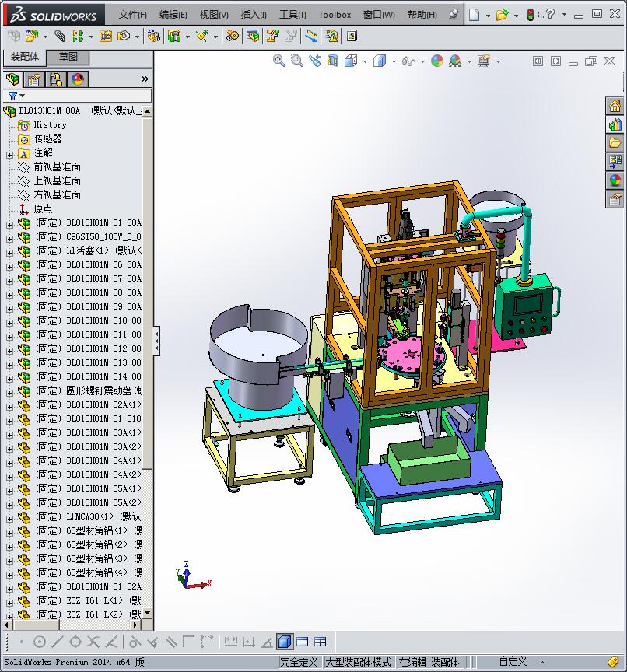
Task: Click the Edit Appearance color ball icon
Action: point(437,61)
